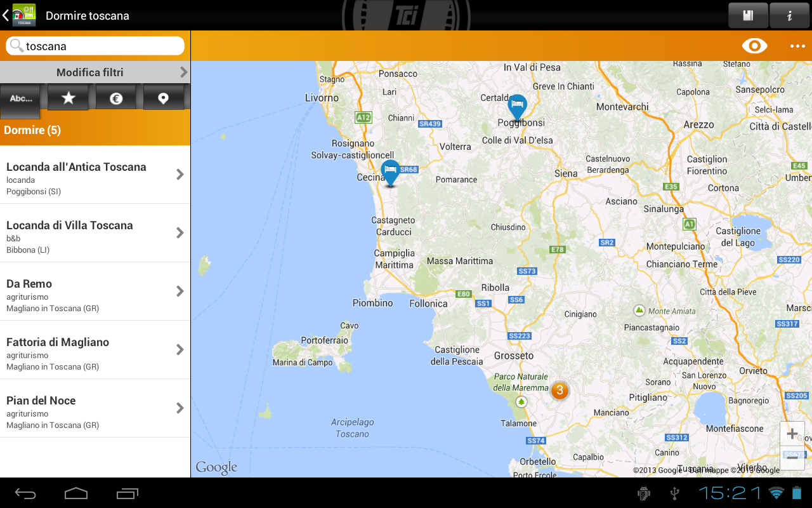The image size is (812, 508).
Task: Tap the battery status icon
Action: pyautogui.click(x=797, y=493)
